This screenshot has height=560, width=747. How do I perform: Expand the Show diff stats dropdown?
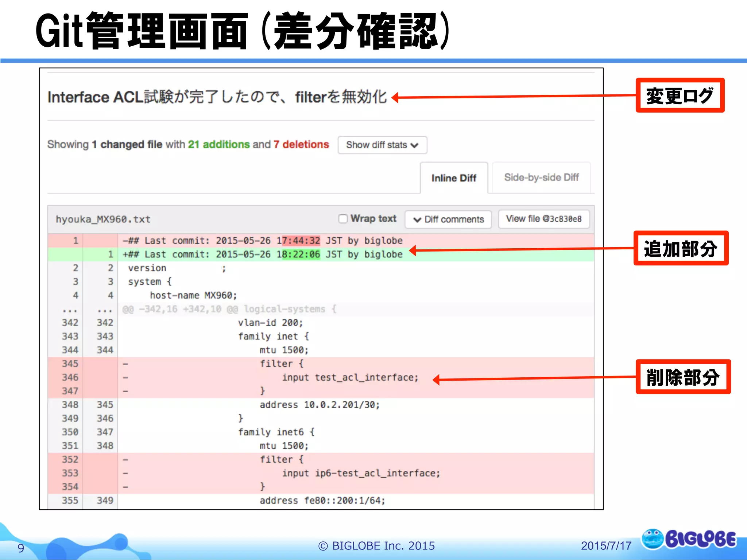pyautogui.click(x=382, y=145)
